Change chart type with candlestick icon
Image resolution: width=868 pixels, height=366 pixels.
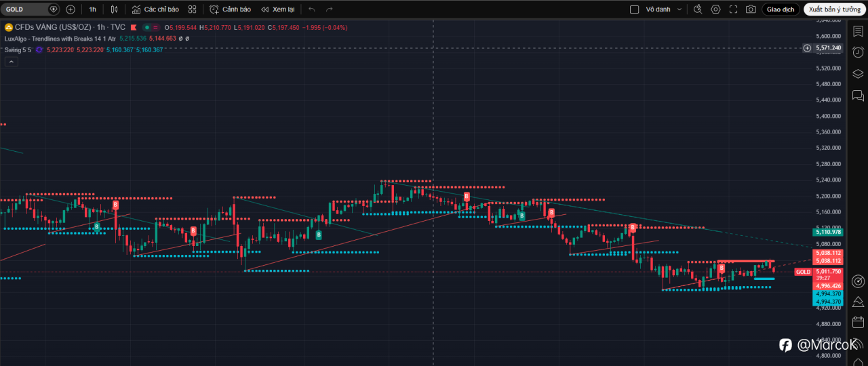pyautogui.click(x=114, y=9)
